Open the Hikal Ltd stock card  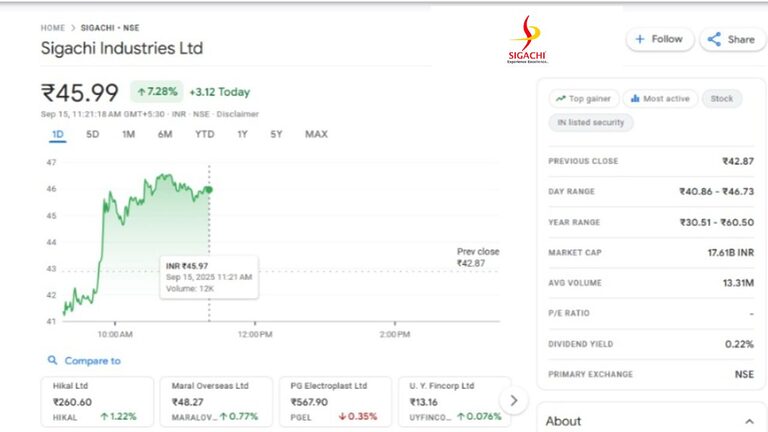[x=97, y=401]
